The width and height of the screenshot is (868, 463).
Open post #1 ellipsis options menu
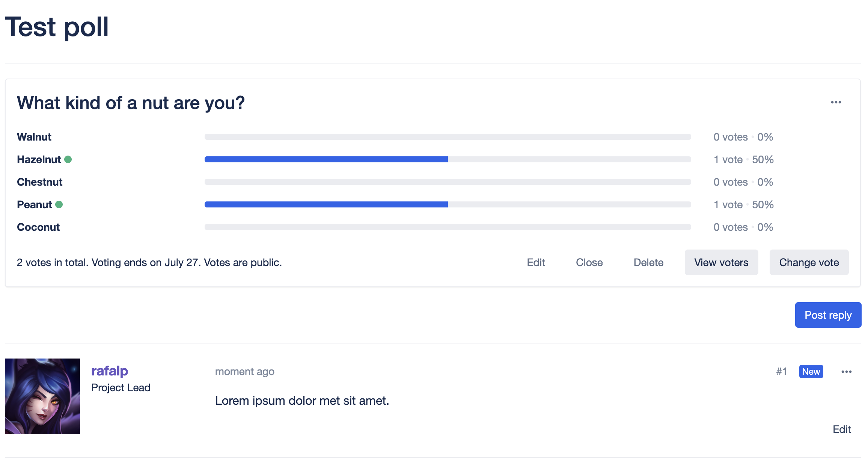tap(846, 372)
